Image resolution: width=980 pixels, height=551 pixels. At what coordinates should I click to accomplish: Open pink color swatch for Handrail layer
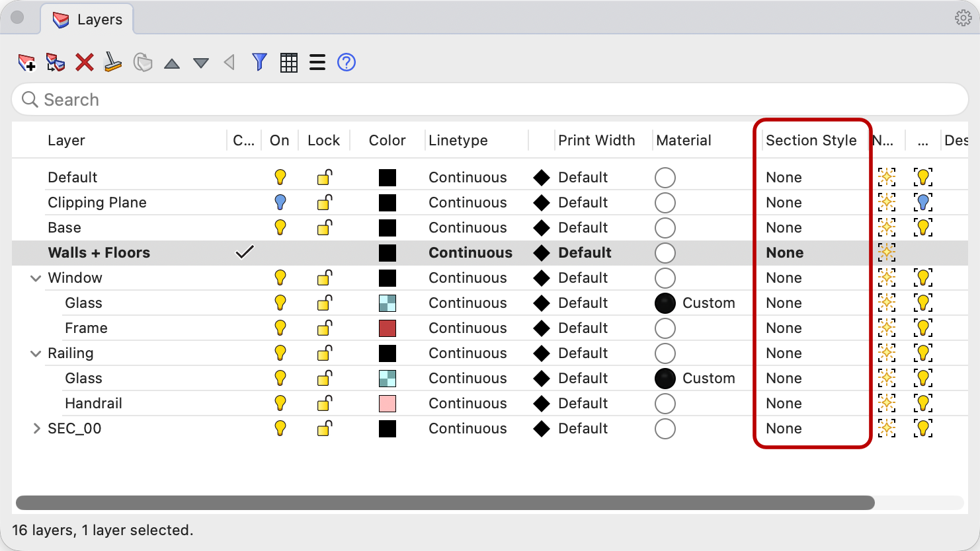click(x=388, y=404)
